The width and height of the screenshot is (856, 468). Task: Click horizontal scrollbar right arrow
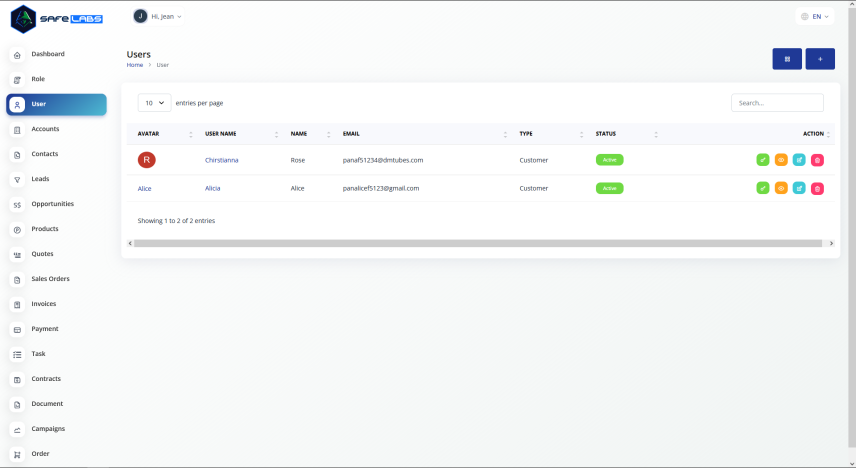point(831,244)
